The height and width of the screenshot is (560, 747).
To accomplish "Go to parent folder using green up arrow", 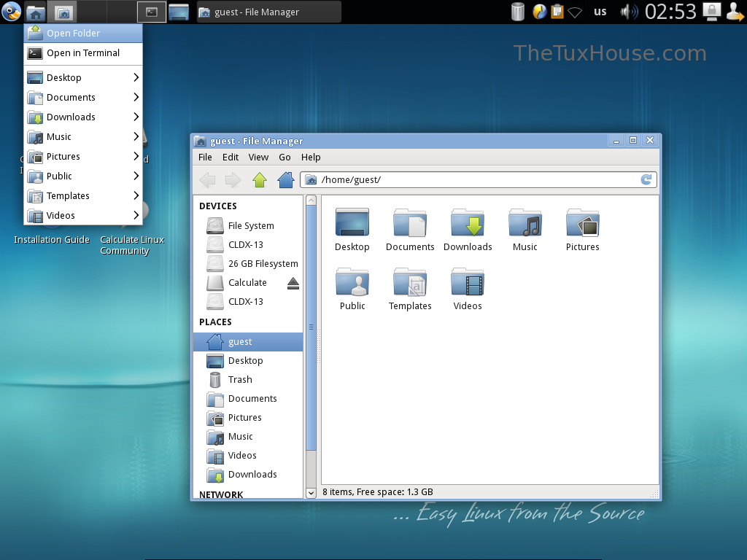I will click(260, 180).
